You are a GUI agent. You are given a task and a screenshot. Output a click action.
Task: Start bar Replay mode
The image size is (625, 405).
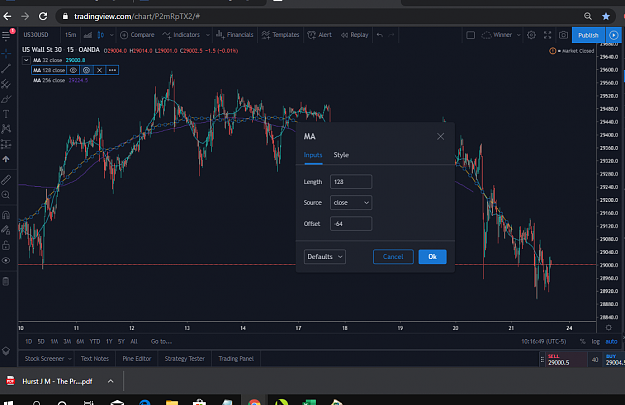coord(355,35)
